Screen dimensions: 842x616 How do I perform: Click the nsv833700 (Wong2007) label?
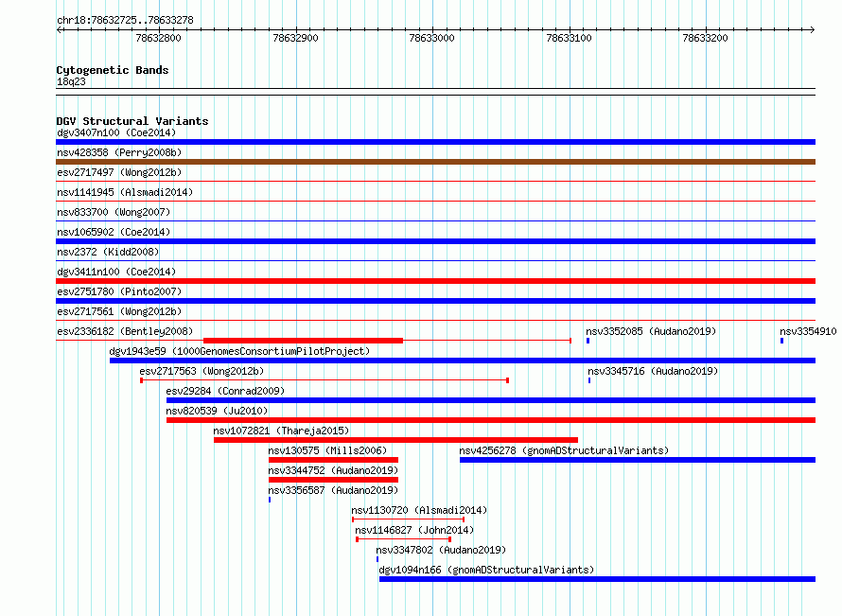(x=114, y=212)
